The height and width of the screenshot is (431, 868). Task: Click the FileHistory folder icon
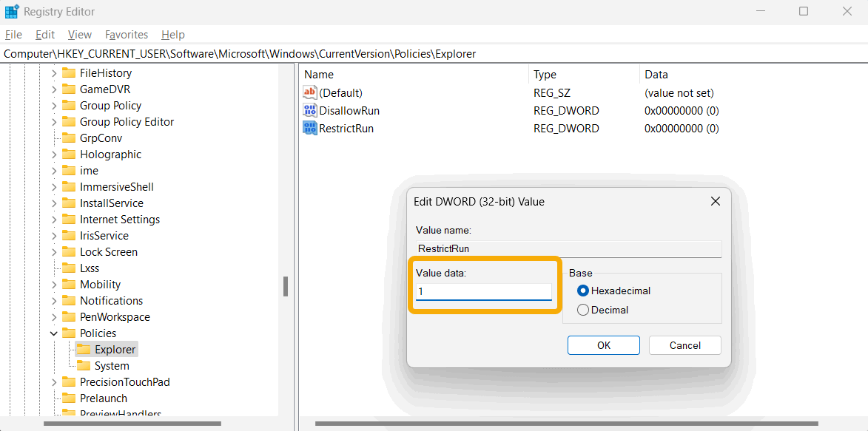[x=69, y=73]
